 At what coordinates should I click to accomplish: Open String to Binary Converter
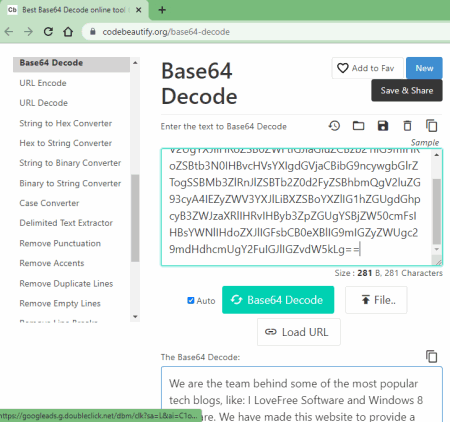70,163
